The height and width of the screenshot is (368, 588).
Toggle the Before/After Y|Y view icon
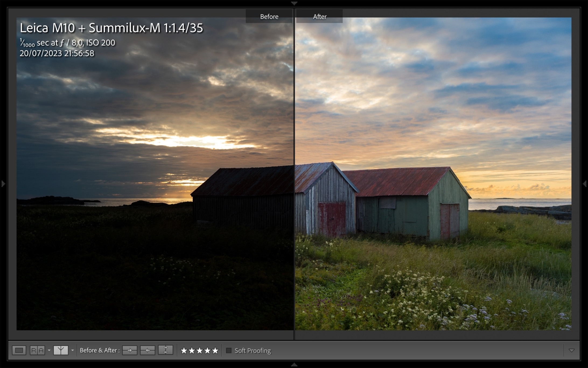[x=61, y=350]
